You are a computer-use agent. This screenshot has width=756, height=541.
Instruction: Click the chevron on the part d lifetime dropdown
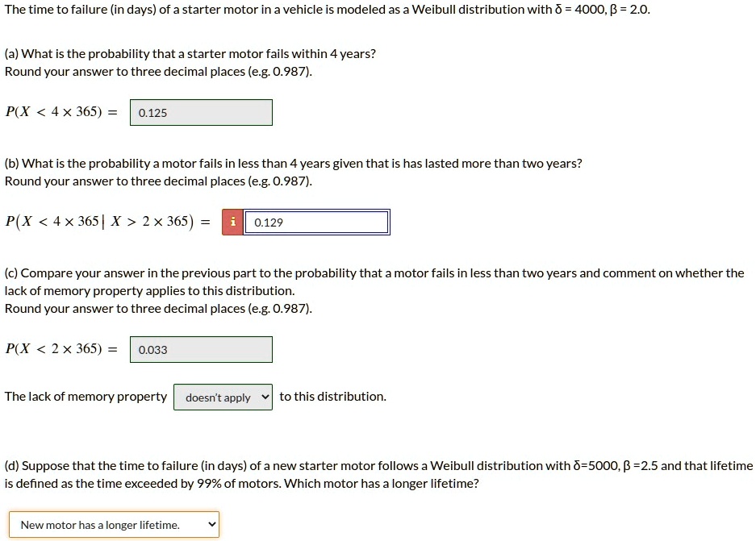point(211,524)
